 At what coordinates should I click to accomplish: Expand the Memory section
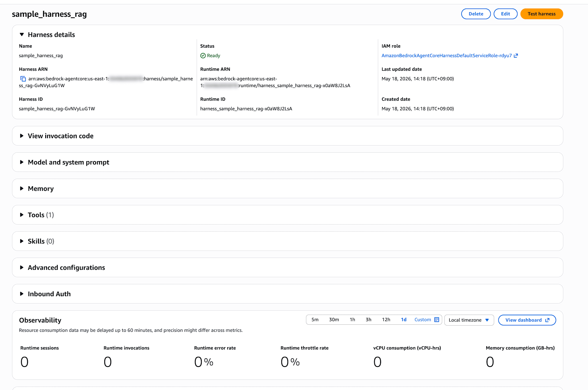[22, 189]
